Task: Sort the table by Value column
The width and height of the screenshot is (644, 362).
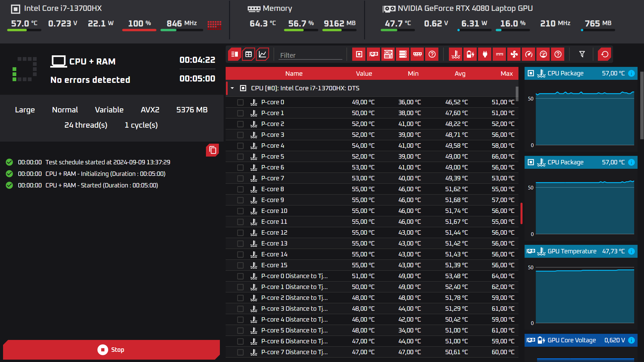Action: [364, 73]
